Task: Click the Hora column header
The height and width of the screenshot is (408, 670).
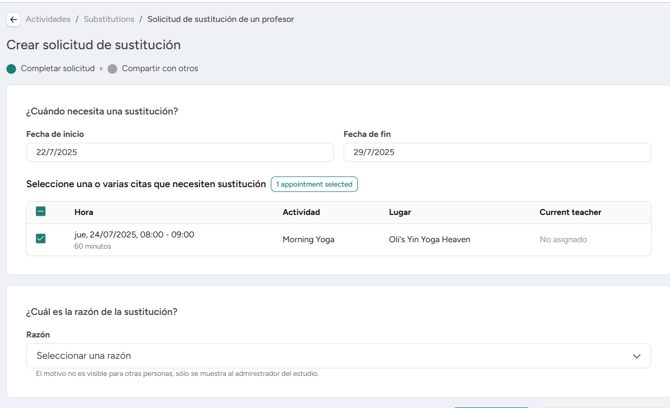Action: (x=84, y=212)
